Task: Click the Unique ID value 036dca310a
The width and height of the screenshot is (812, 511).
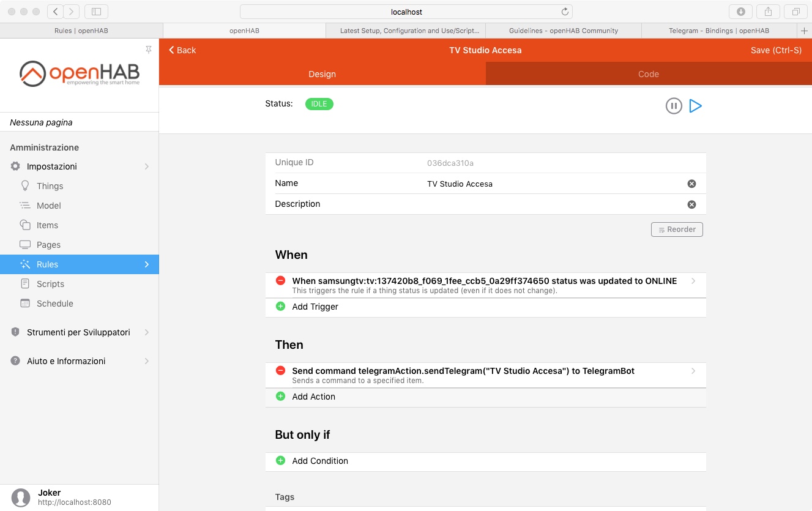Action: point(450,163)
